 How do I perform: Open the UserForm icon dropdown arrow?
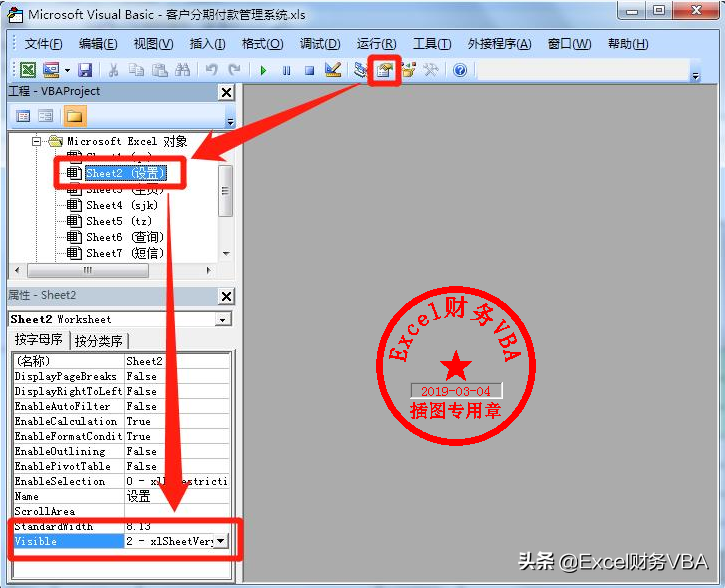click(x=68, y=70)
